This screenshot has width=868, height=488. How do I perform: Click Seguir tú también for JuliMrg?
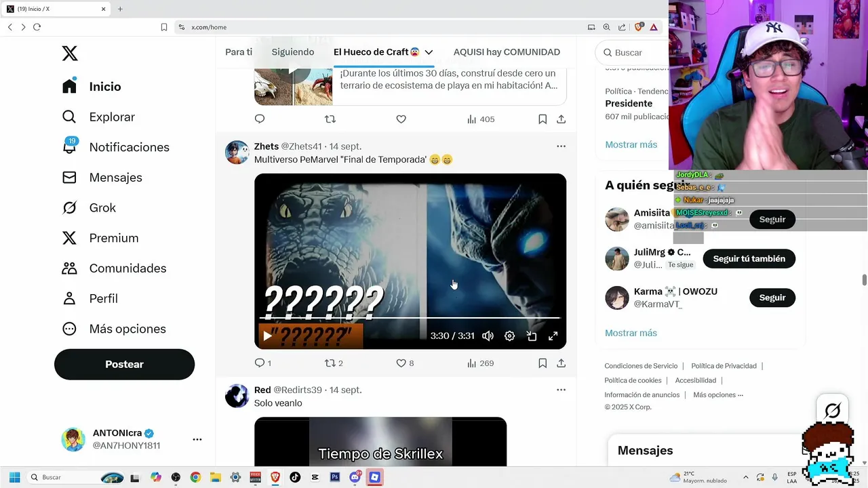pos(749,259)
